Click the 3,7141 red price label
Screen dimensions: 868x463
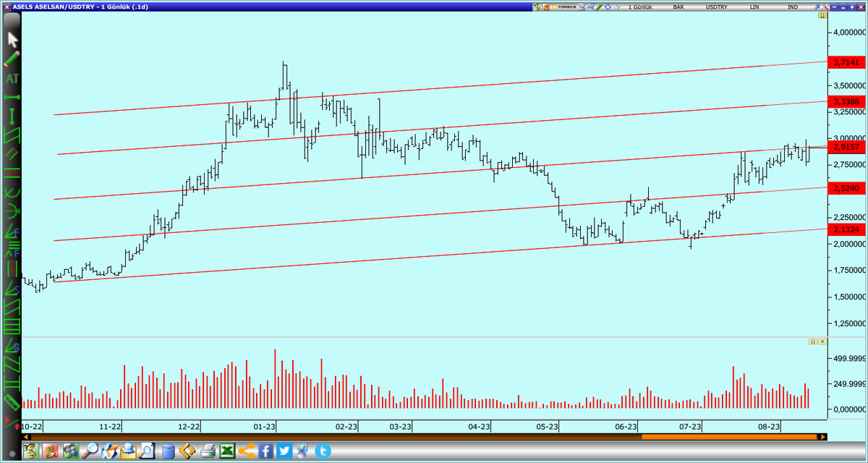[x=846, y=63]
